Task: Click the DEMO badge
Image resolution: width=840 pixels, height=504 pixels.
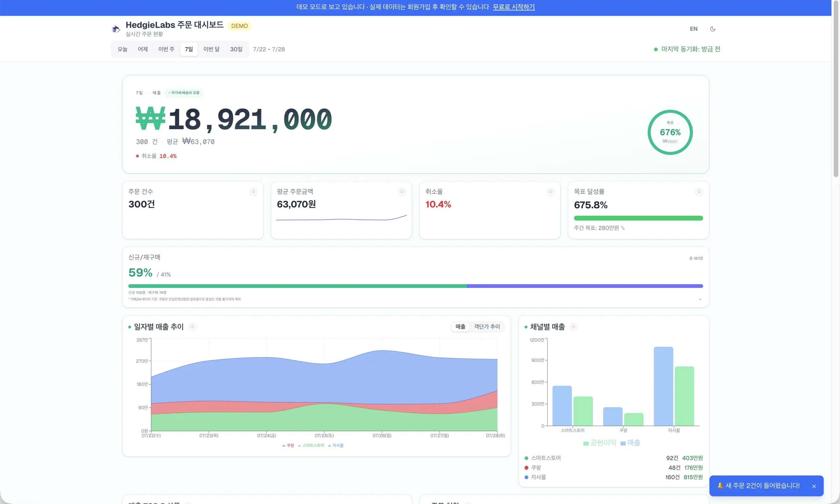Action: [239, 26]
